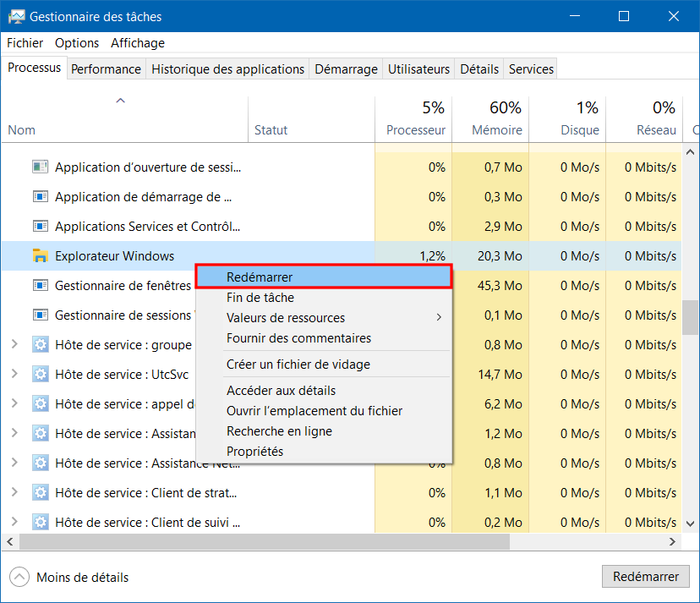Sort by the Processeur column header
Image resolution: width=700 pixels, height=603 pixels.
413,120
